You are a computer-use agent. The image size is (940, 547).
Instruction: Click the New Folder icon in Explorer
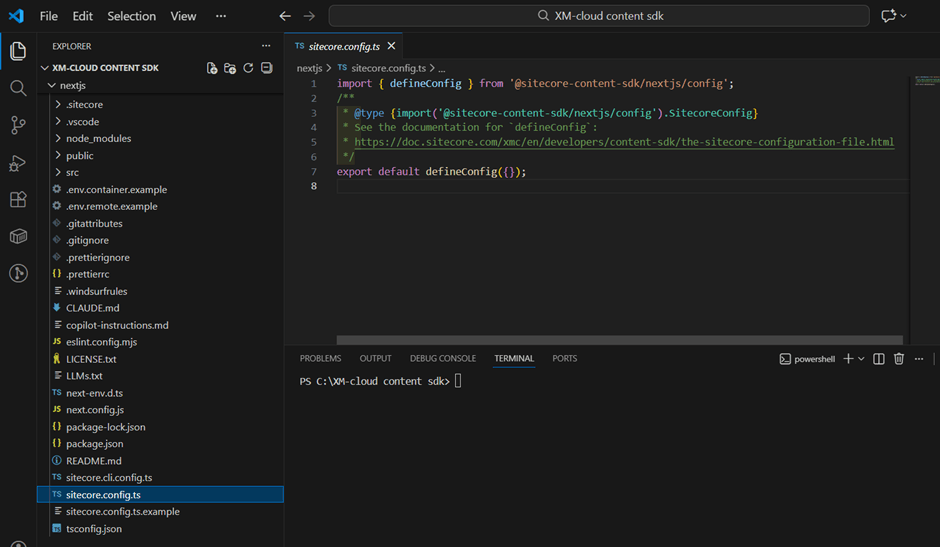click(x=230, y=68)
